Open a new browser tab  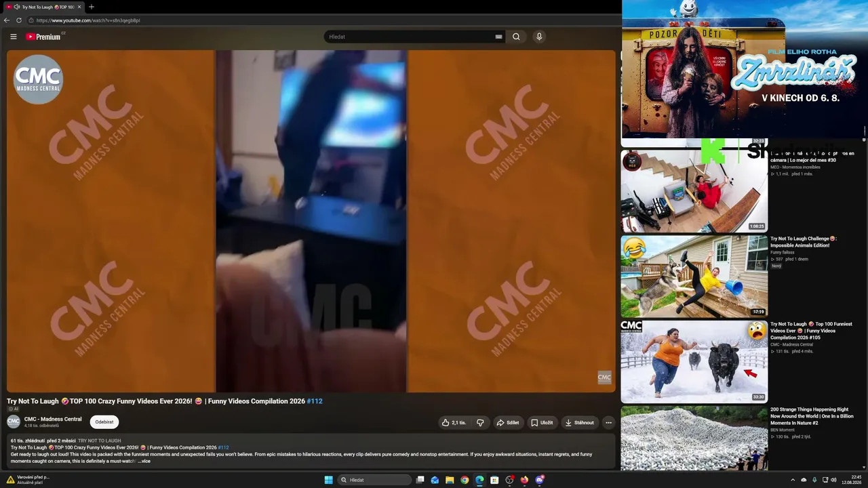pos(92,7)
